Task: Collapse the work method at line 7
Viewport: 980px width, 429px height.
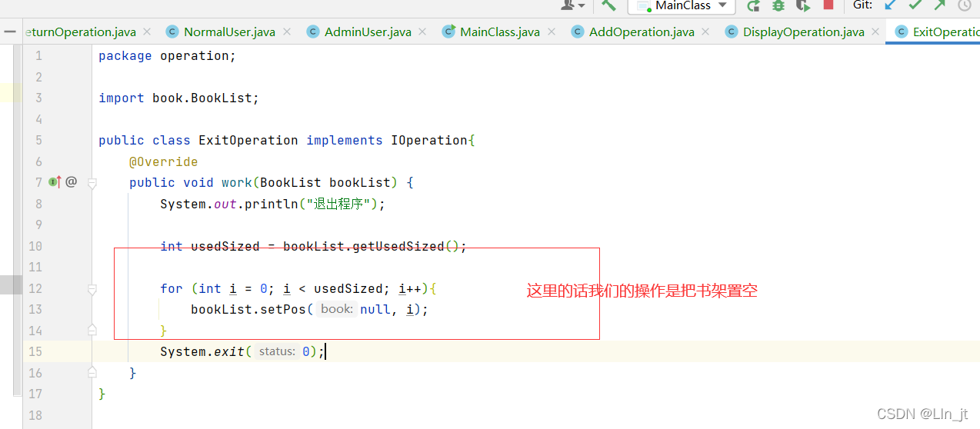Action: pyautogui.click(x=92, y=183)
